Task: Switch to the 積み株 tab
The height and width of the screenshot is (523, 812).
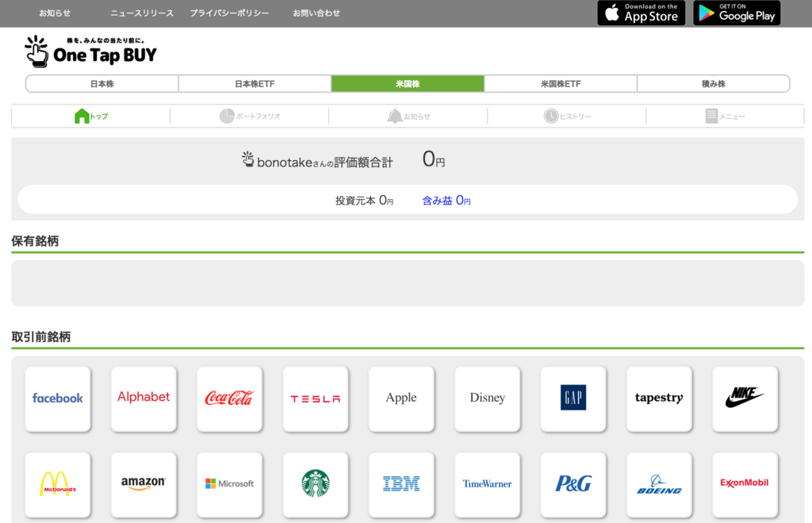Action: pyautogui.click(x=714, y=84)
